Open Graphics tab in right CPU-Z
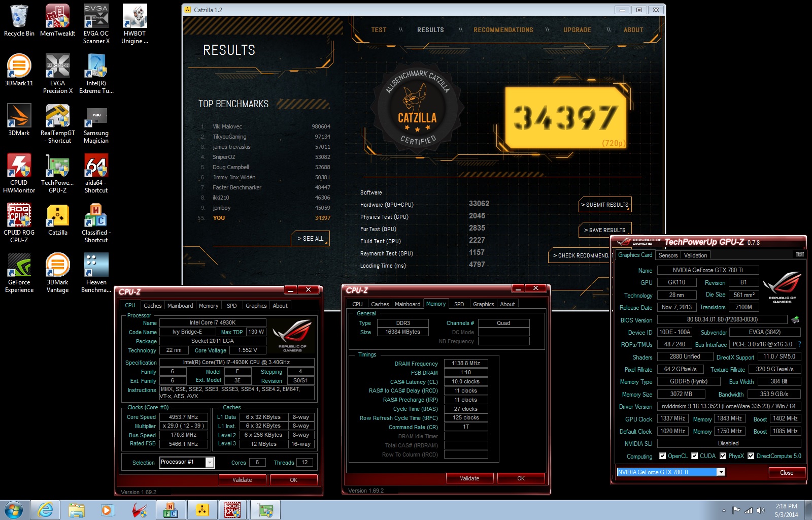 (483, 304)
